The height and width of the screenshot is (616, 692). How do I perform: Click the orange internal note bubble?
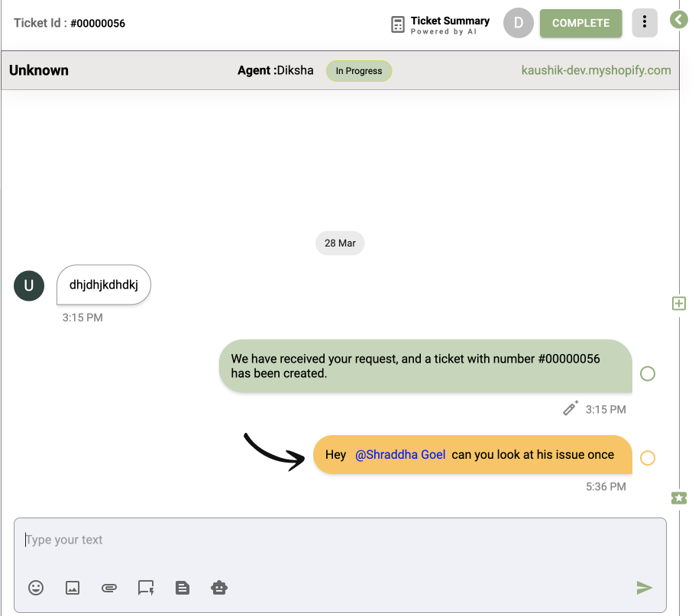click(473, 455)
